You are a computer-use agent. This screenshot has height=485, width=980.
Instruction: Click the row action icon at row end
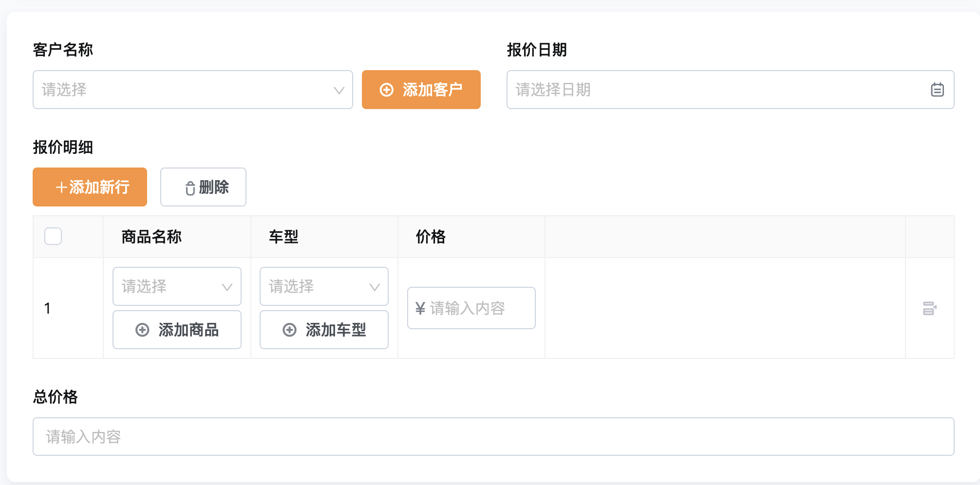tap(929, 308)
